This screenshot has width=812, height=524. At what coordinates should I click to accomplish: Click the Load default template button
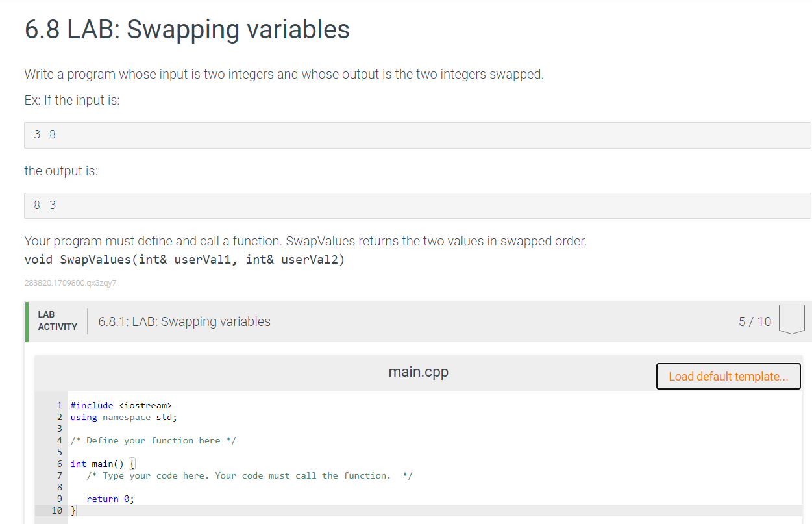pos(728,377)
